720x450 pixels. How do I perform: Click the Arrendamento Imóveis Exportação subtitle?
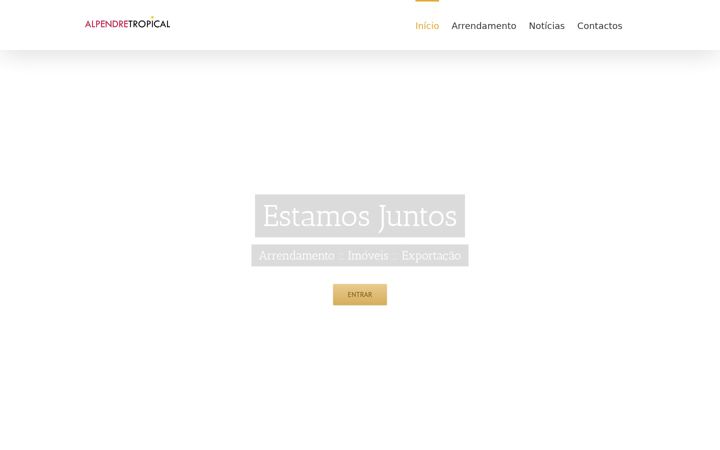pos(360,255)
